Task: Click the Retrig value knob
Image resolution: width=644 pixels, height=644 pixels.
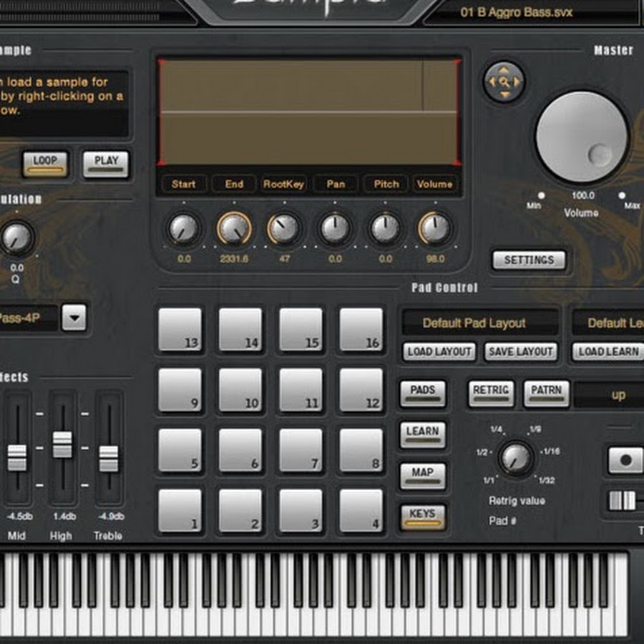Action: (x=516, y=458)
